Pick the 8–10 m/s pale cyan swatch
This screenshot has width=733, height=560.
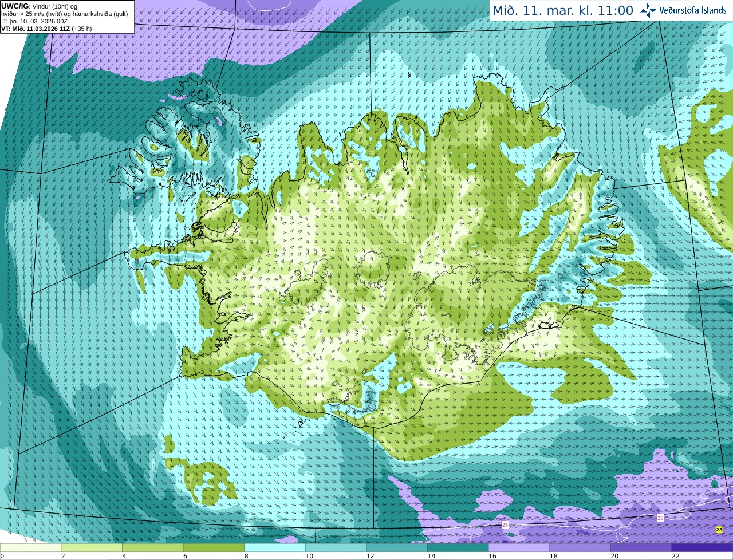tap(275, 547)
